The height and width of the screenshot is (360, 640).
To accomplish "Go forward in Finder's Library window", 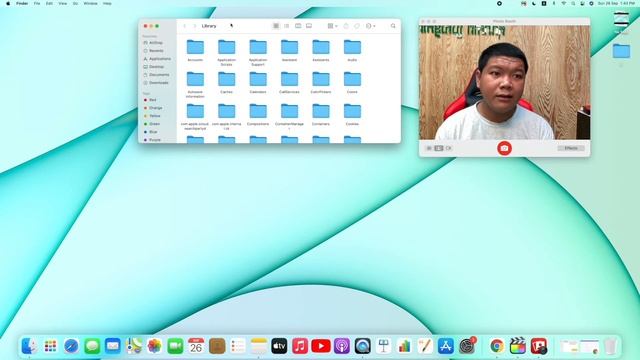I will pos(195,26).
